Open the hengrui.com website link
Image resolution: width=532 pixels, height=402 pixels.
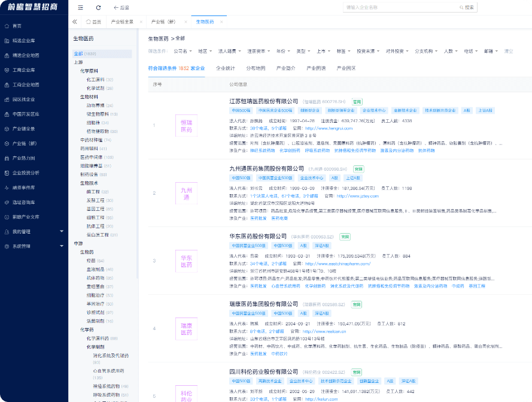click(x=329, y=128)
